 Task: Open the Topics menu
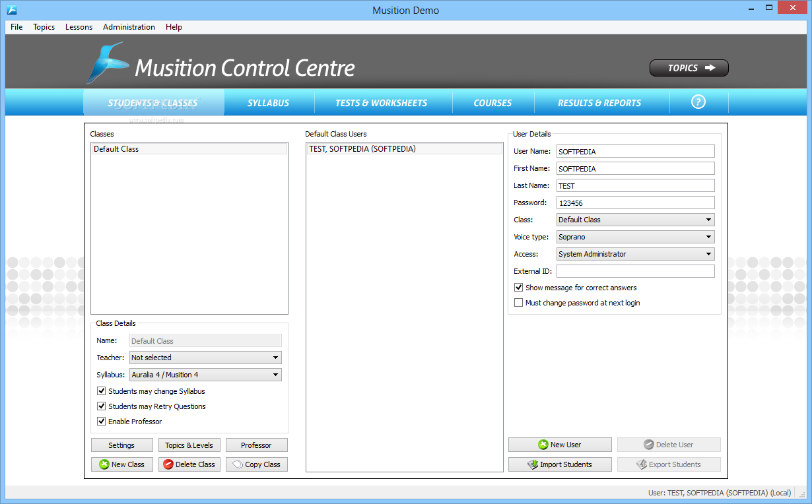click(44, 27)
